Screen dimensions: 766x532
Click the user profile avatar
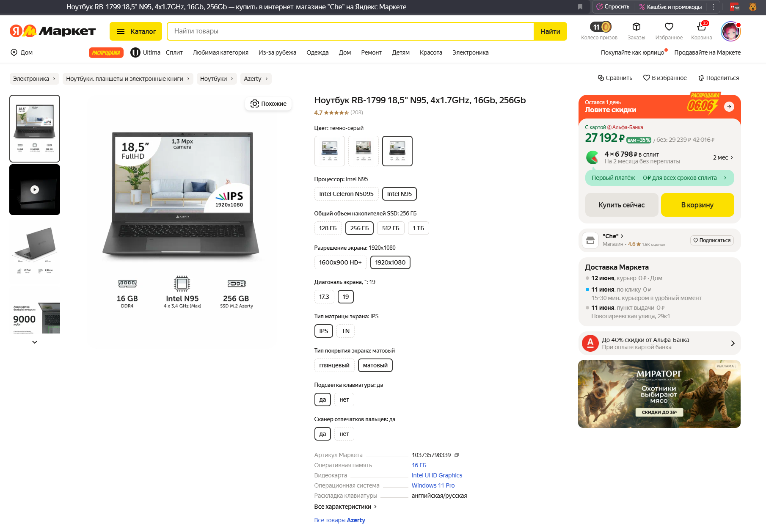click(x=730, y=31)
